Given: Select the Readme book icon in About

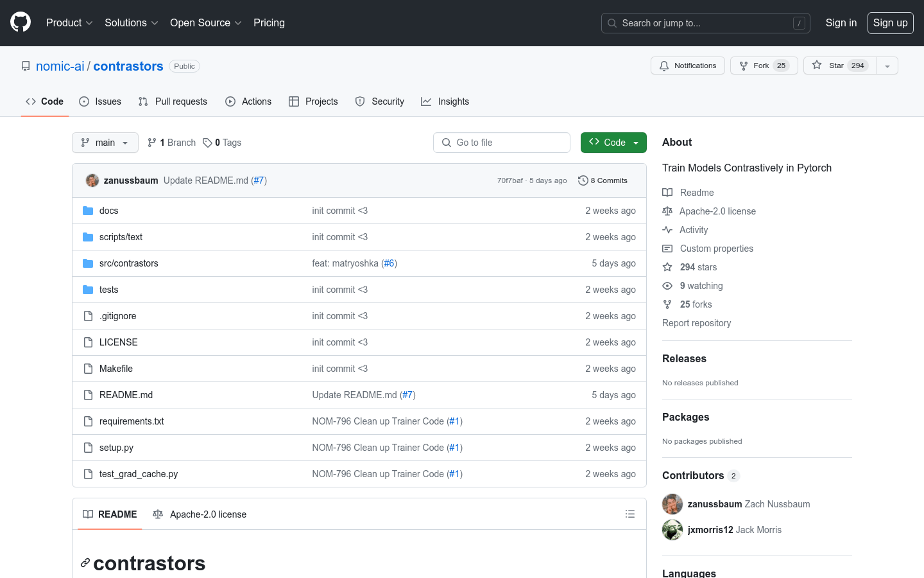Looking at the screenshot, I should pyautogui.click(x=667, y=193).
